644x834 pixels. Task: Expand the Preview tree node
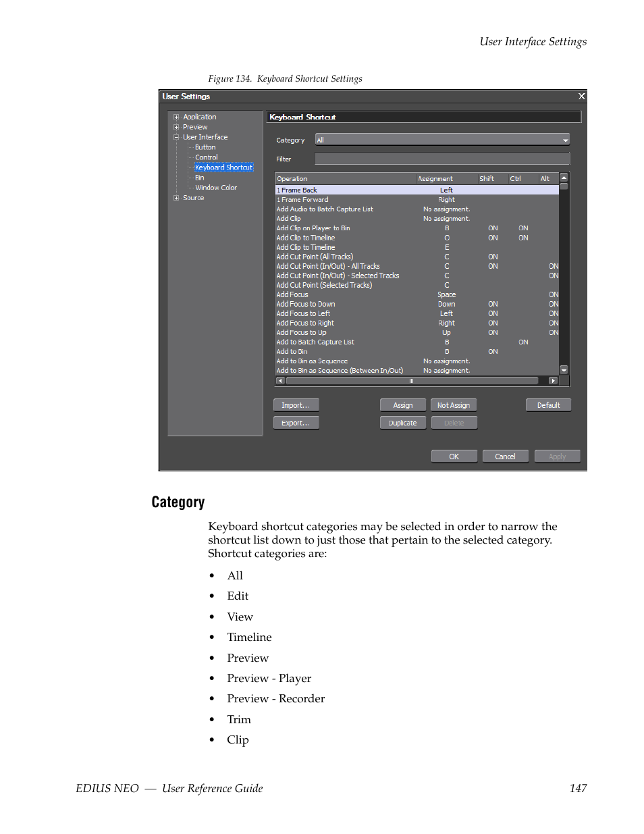[x=176, y=127]
